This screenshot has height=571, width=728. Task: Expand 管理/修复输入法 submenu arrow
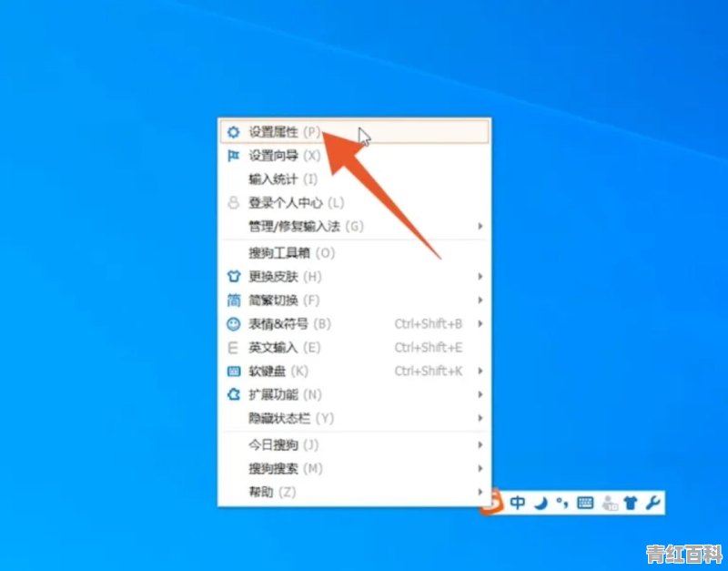(480, 226)
